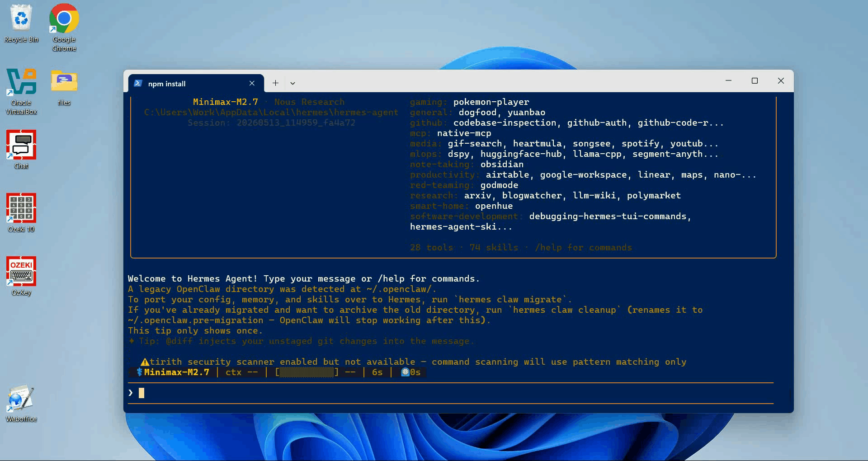Screen dimensions: 868x461
Task: Click the 'google-workspace' skill text
Action: coord(583,175)
